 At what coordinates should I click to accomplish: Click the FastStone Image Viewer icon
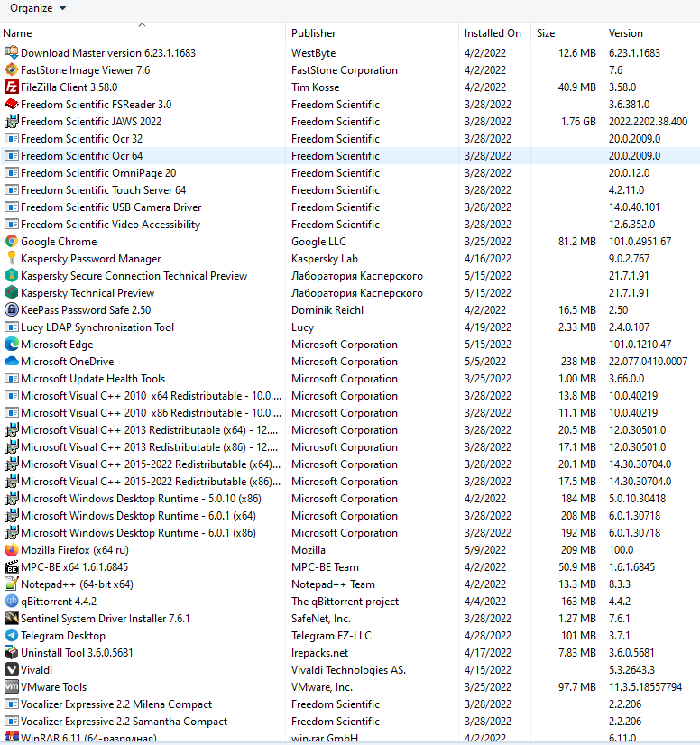tap(12, 69)
